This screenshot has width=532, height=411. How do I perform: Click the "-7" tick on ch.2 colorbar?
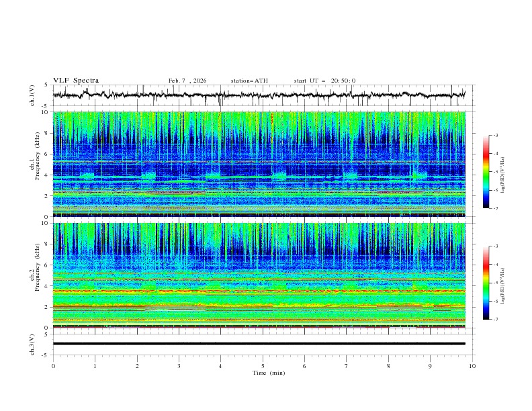pyautogui.click(x=496, y=320)
